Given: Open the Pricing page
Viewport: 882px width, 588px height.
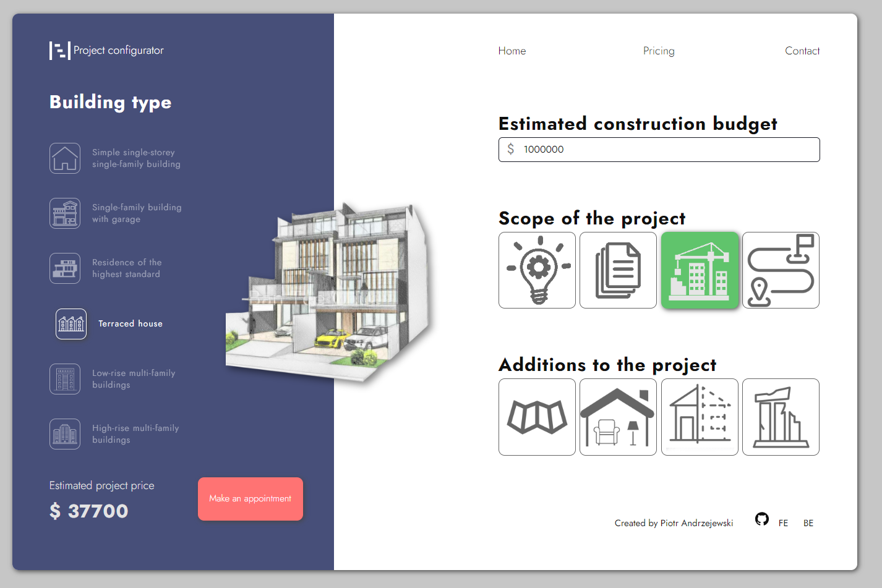Looking at the screenshot, I should click(x=659, y=51).
